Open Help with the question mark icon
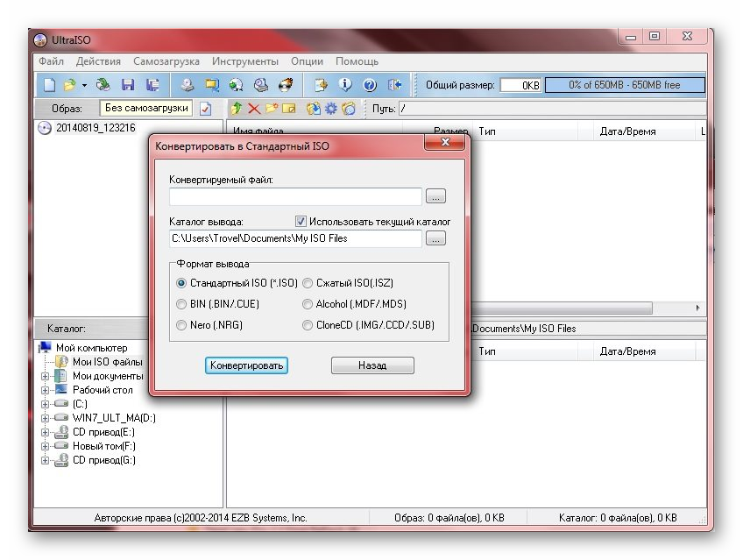 click(370, 85)
